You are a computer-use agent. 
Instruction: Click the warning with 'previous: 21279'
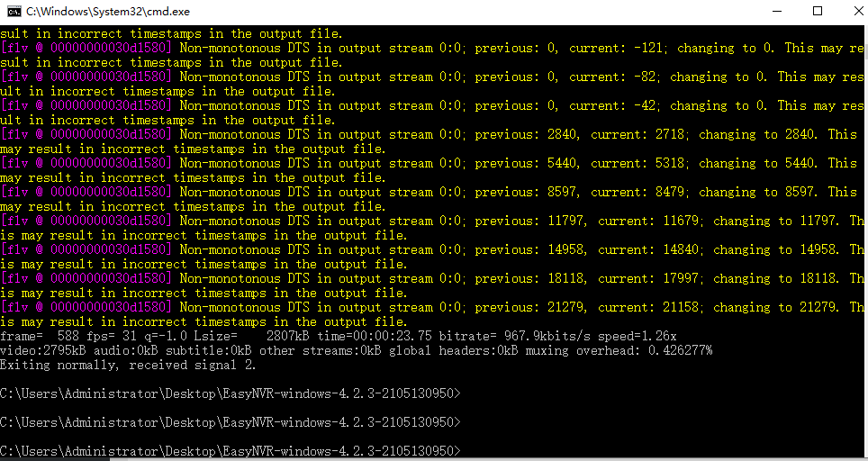click(434, 314)
